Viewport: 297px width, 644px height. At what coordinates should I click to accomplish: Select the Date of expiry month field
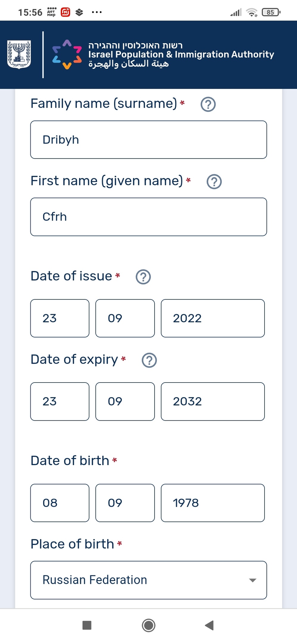(x=125, y=401)
